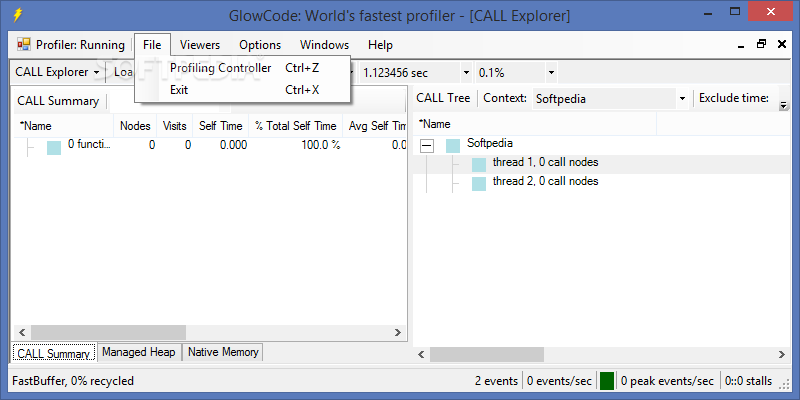Image resolution: width=800 pixels, height=400 pixels.
Task: Open the Viewers menu
Action: 199,45
